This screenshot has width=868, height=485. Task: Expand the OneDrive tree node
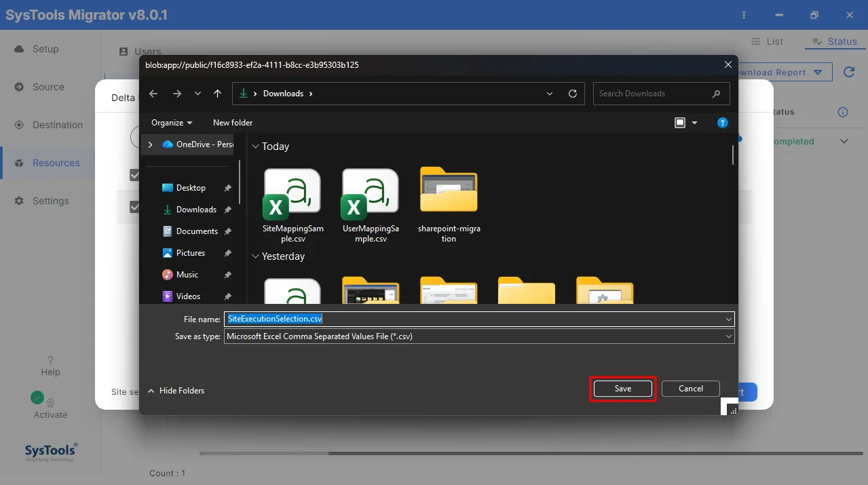[x=150, y=144]
